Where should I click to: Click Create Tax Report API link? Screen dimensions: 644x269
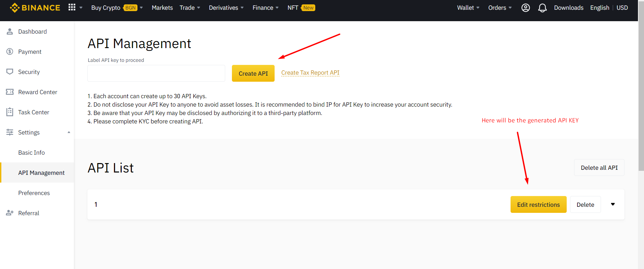[310, 73]
